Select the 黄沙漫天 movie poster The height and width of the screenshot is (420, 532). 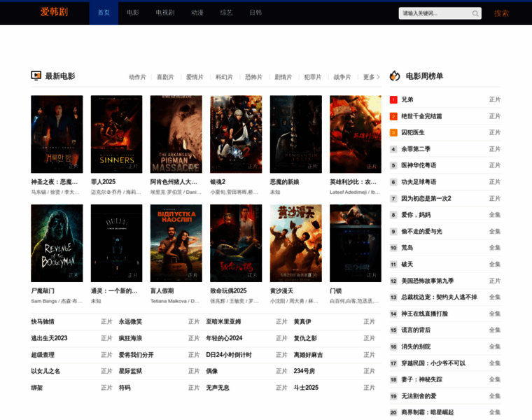pyautogui.click(x=296, y=243)
